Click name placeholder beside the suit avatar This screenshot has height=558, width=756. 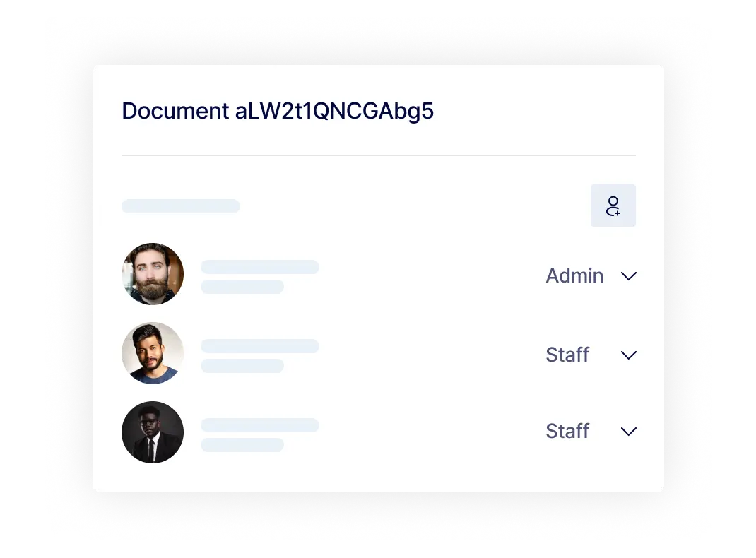[x=260, y=425]
